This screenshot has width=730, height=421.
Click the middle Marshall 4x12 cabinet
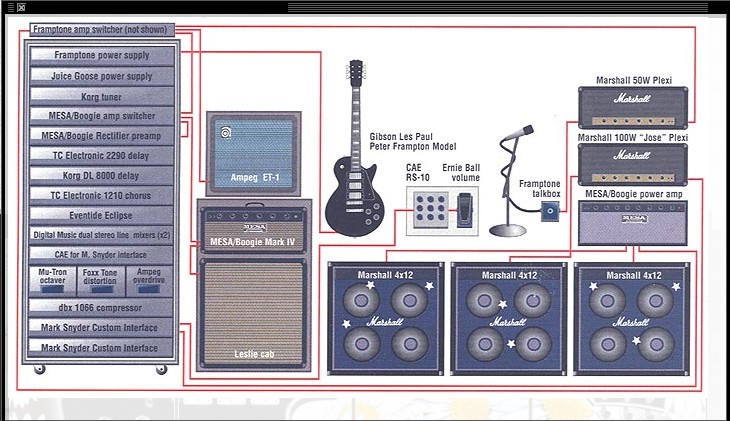[509, 319]
